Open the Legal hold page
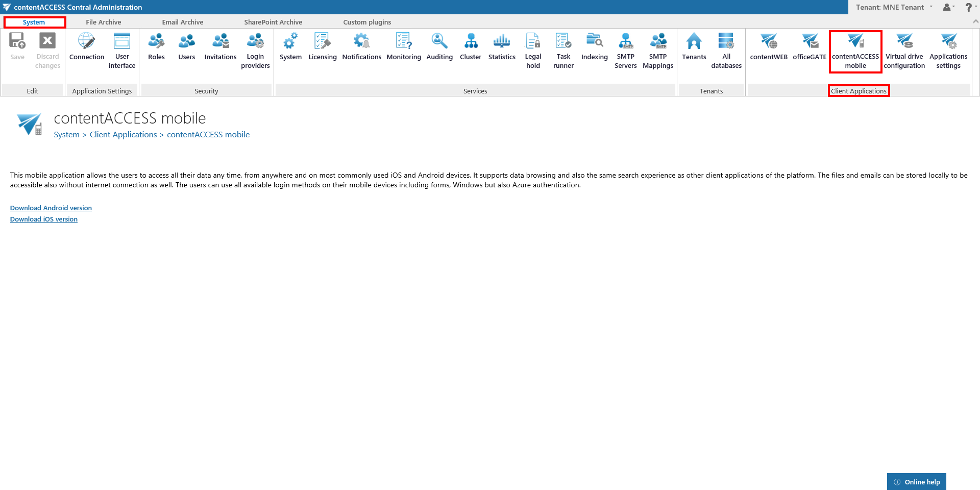Viewport: 980px width, 490px height. [x=533, y=51]
